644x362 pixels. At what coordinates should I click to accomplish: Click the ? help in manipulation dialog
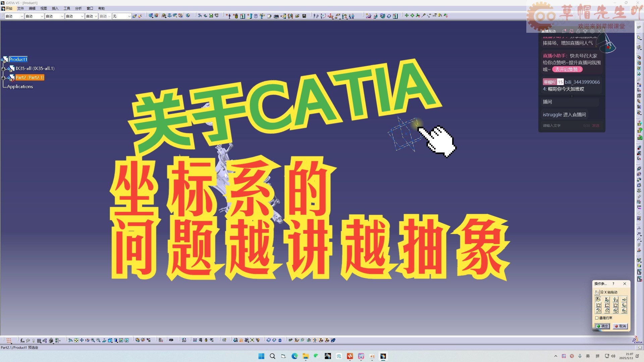coord(613,284)
